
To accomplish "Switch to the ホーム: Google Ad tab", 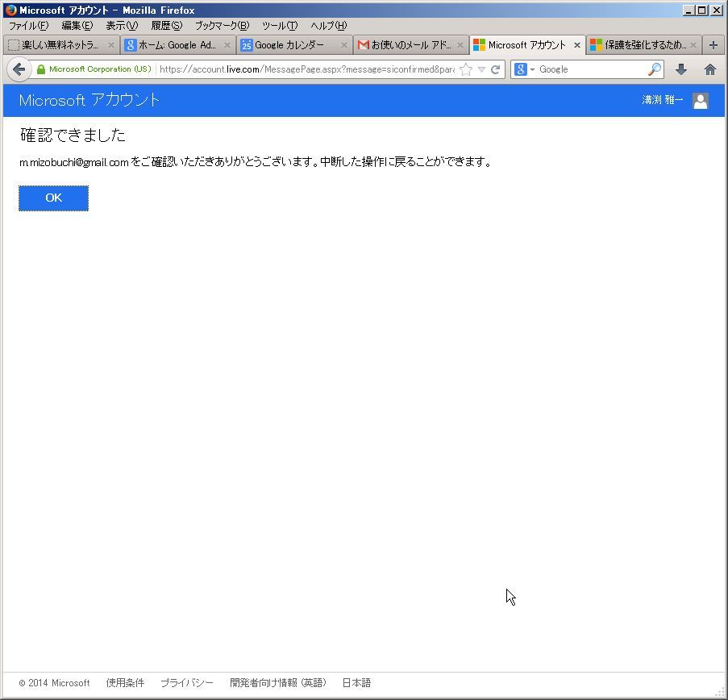I will (178, 45).
